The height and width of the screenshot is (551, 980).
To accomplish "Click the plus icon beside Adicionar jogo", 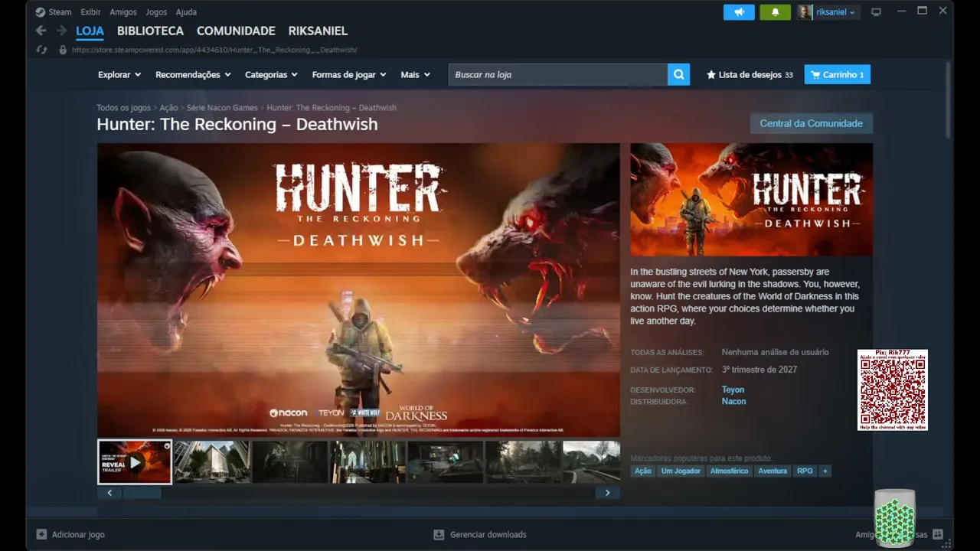I will click(41, 534).
